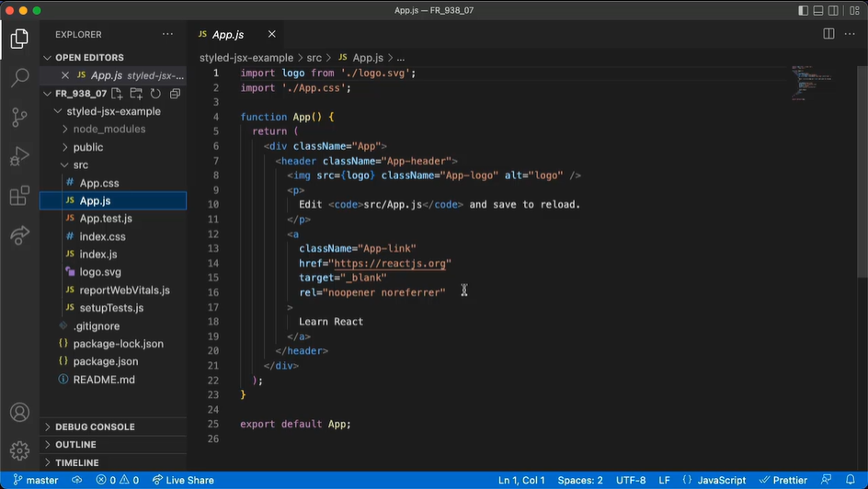Viewport: 868px width, 489px height.
Task: Change encoding via UTF-8
Action: [x=631, y=480]
